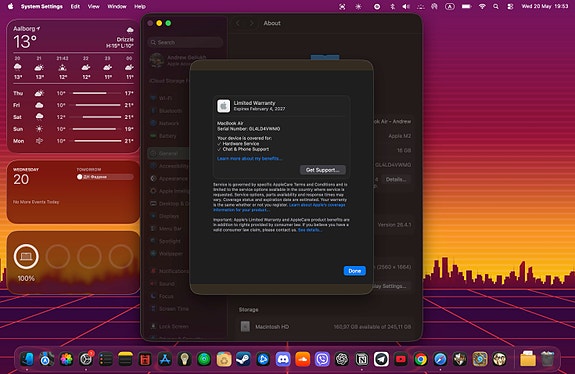This screenshot has width=575, height=374.
Task: Open Control Center in the menu bar
Action: tap(510, 6)
